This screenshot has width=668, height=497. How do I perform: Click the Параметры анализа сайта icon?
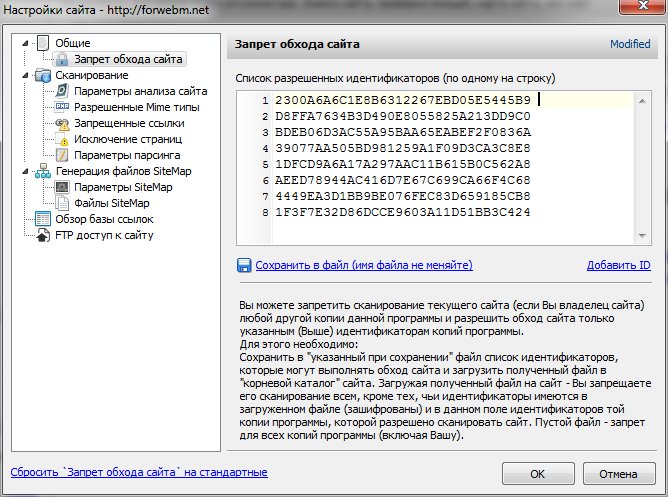pos(62,92)
